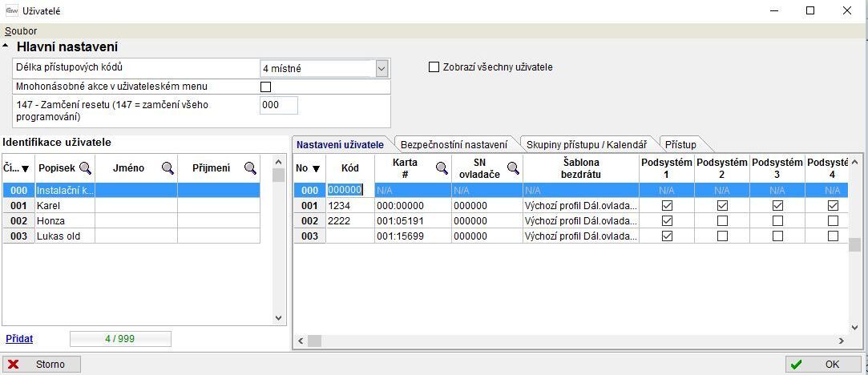Click sort arrow in No column header
The width and height of the screenshot is (868, 375).
316,168
